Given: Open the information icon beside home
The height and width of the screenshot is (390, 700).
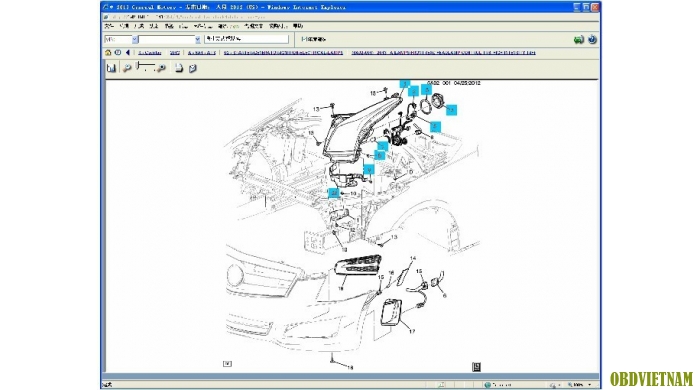Looking at the screenshot, I should pyautogui.click(x=118, y=53).
